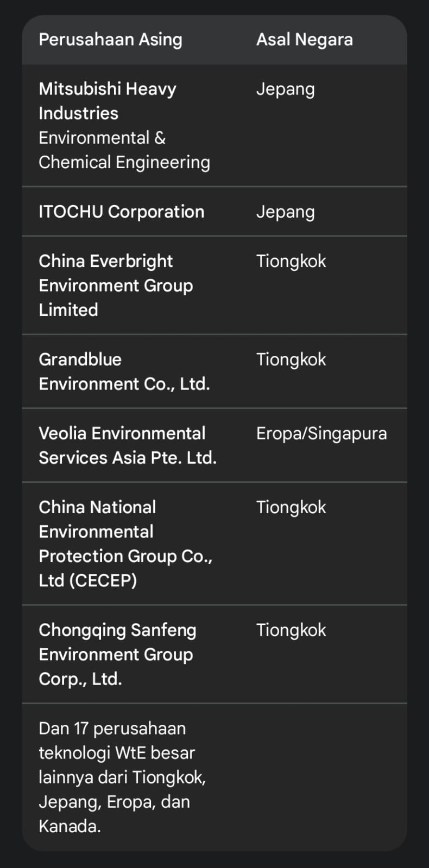Select the ITOCHU Corporation cell
This screenshot has width=429, height=868.
click(x=121, y=212)
